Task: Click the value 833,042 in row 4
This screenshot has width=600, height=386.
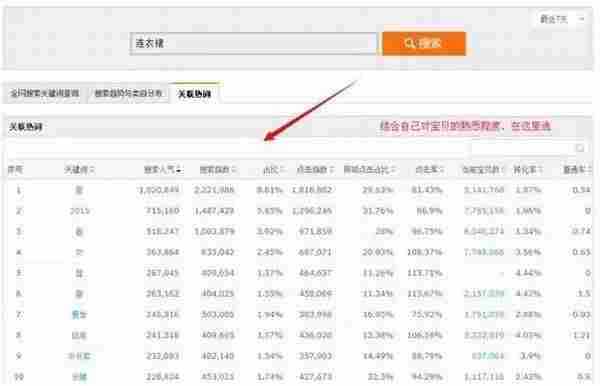Action: 217,252
